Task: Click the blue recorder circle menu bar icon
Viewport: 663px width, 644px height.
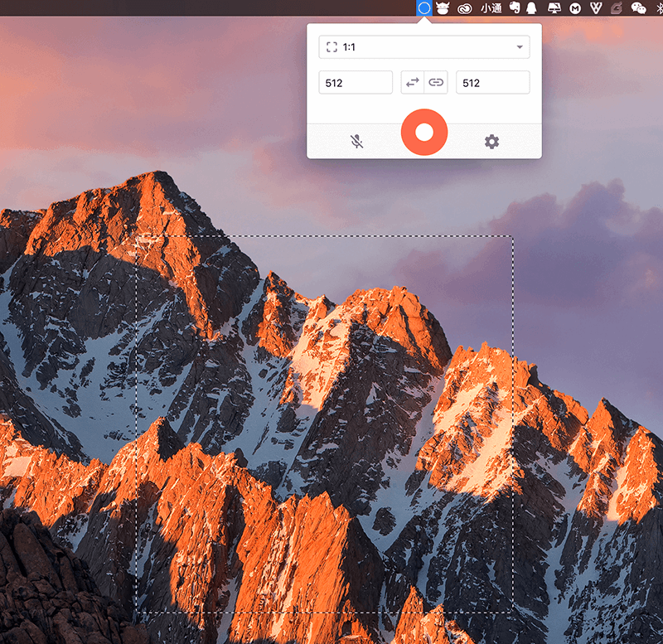Action: pyautogui.click(x=424, y=7)
